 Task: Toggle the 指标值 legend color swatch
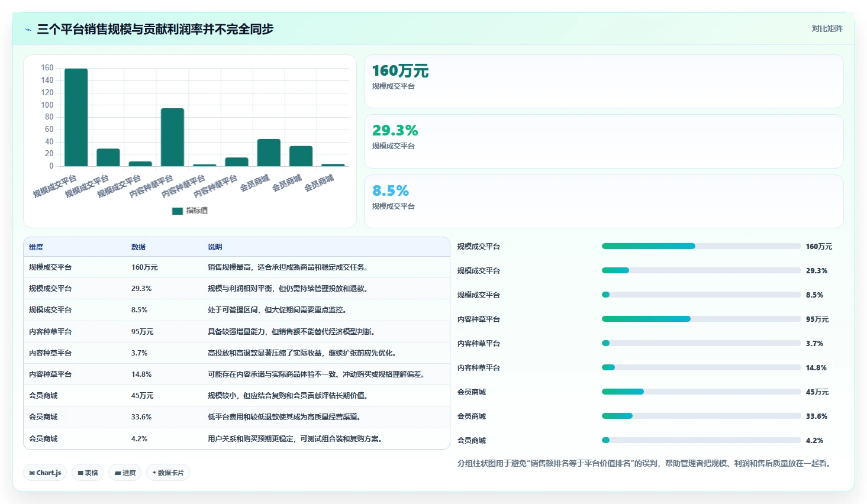pyautogui.click(x=177, y=211)
